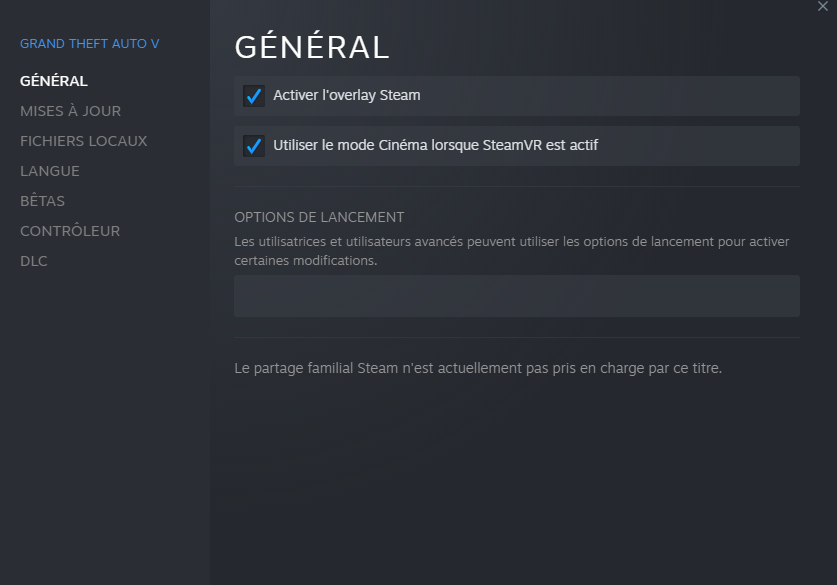Viewport: 837px width, 585px height.
Task: Open the Contrôleur settings tab
Action: (70, 231)
